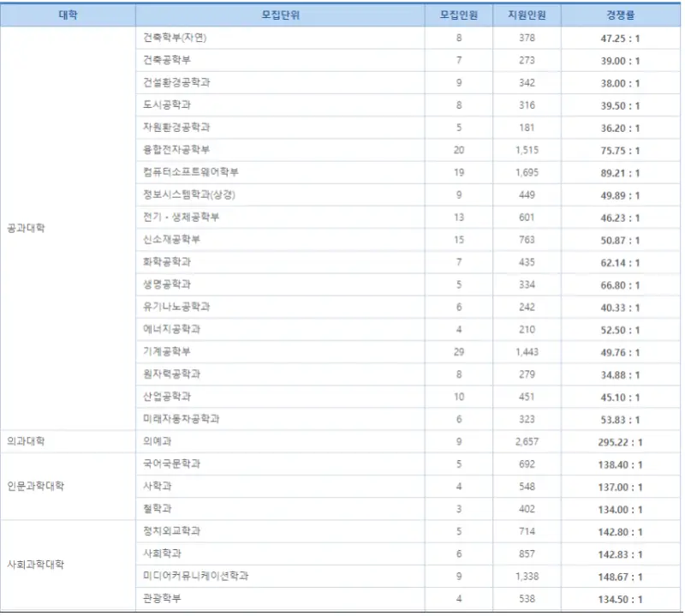The image size is (685, 616).
Task: Click the 관광학부 row name
Action: click(162, 599)
